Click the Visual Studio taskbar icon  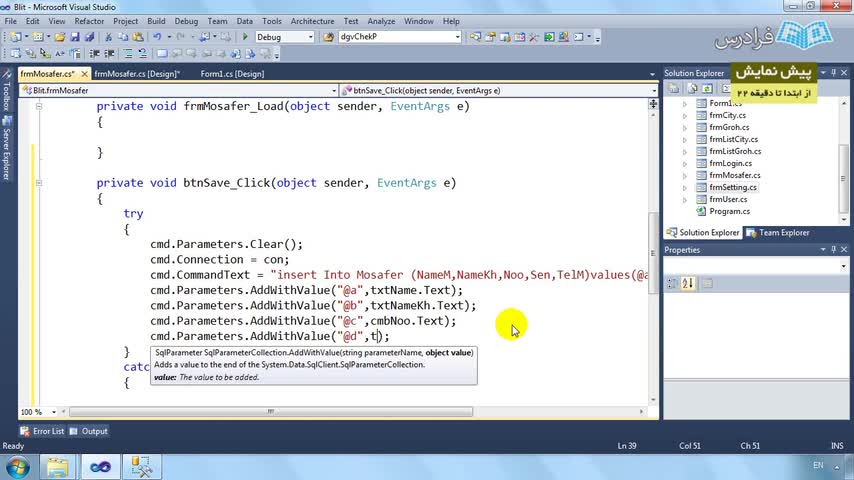pos(100,467)
